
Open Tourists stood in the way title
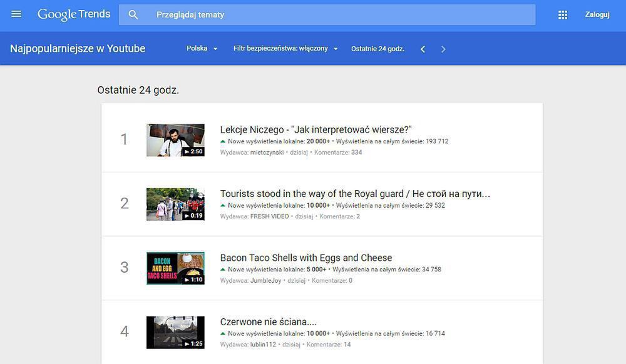pyautogui.click(x=355, y=194)
